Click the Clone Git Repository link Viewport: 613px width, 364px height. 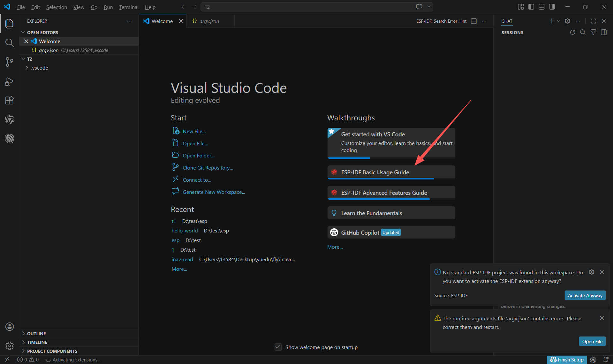[x=208, y=168]
